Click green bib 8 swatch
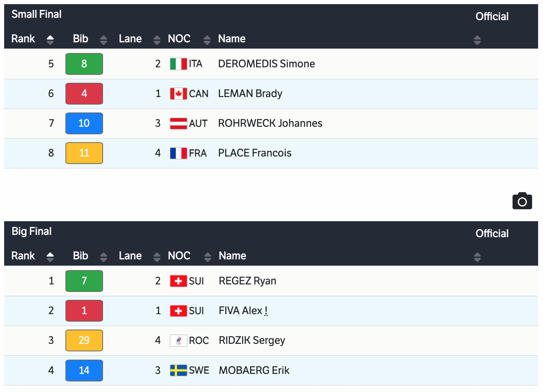 (x=84, y=64)
